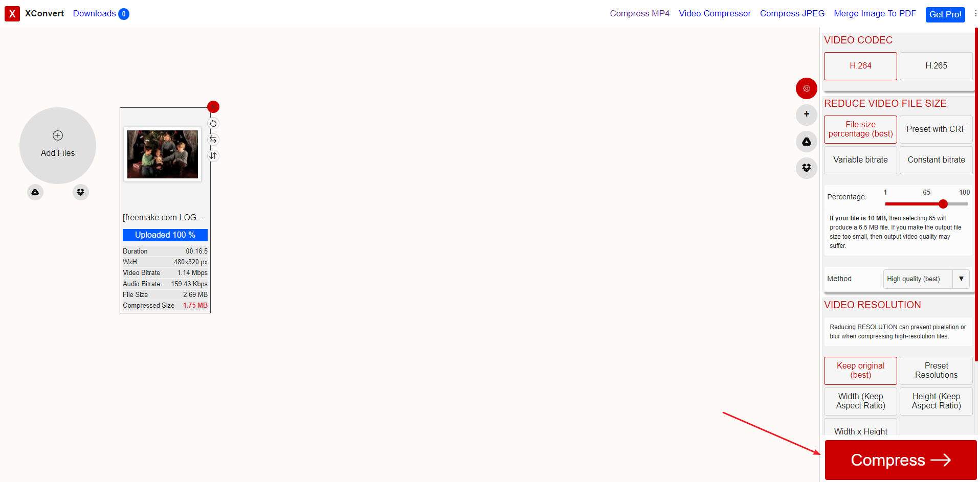Select Preset Resolutions option
Image resolution: width=980 pixels, height=482 pixels.
tap(936, 371)
